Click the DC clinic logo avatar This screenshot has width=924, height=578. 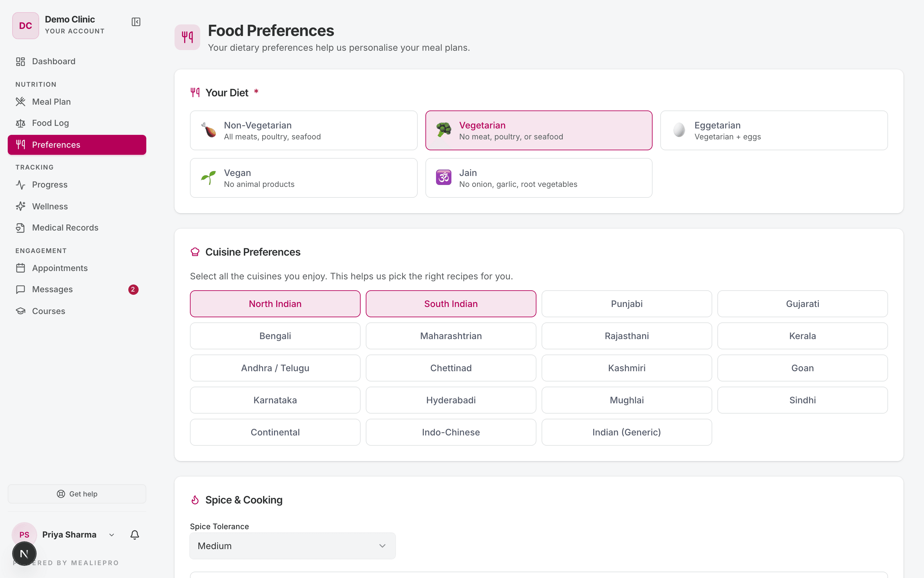(x=26, y=26)
